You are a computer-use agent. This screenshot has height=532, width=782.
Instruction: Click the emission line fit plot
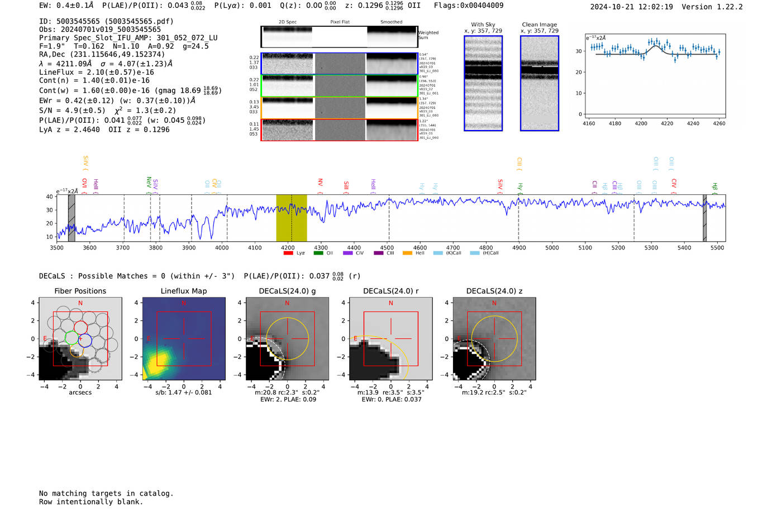(655, 76)
